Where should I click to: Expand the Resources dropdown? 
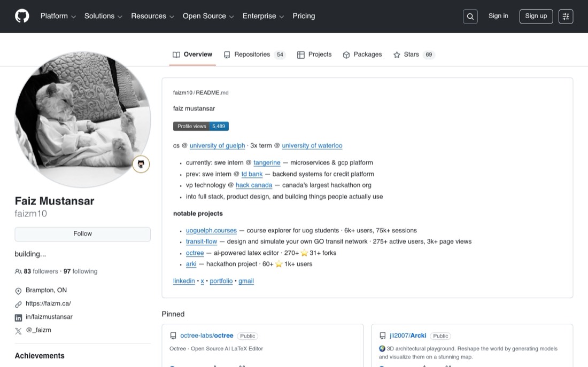(153, 16)
